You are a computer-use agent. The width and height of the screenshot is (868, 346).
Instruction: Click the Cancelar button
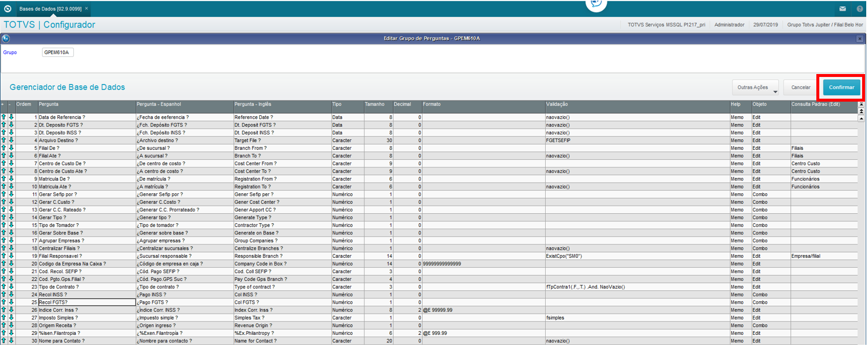[x=801, y=88]
